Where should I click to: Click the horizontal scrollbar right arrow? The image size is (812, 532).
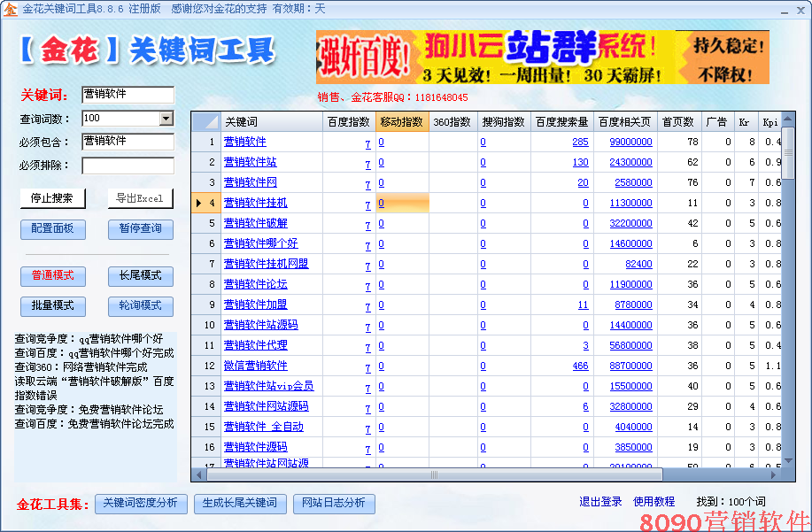tap(775, 475)
